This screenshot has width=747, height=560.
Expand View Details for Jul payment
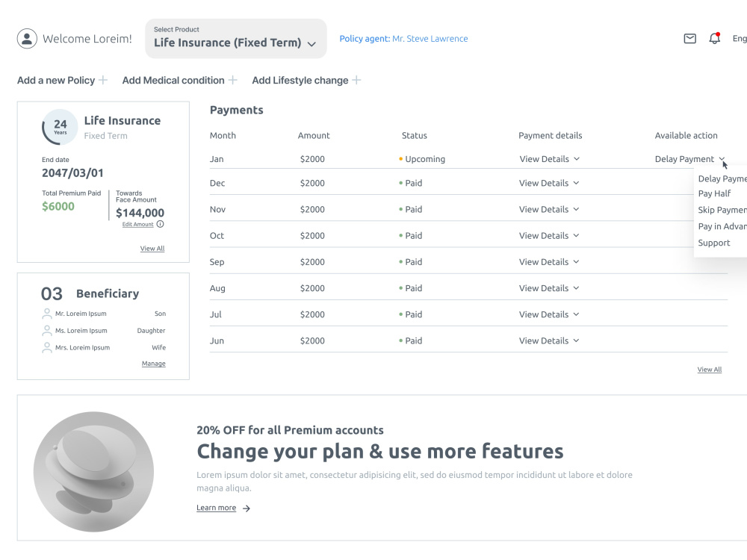tap(549, 314)
